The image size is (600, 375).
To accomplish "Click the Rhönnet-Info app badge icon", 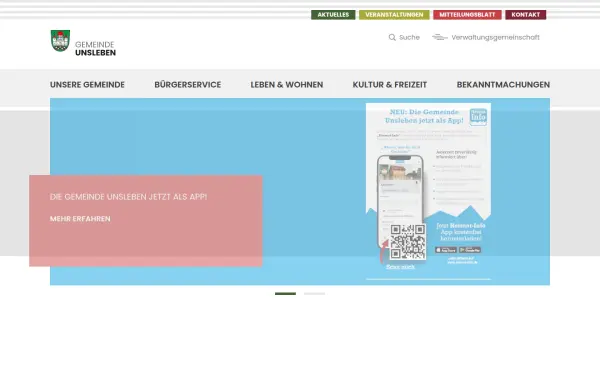I will pos(478,117).
